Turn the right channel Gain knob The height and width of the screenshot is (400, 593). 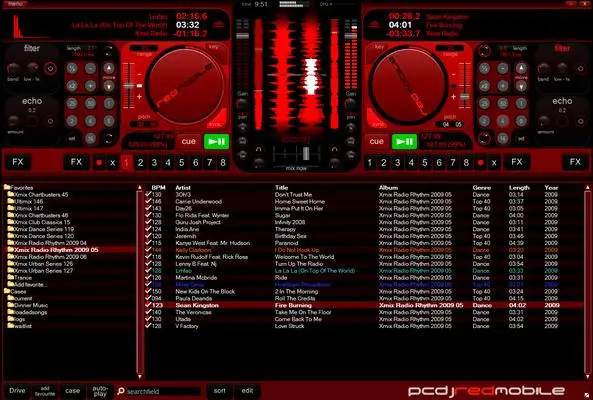pos(351,103)
